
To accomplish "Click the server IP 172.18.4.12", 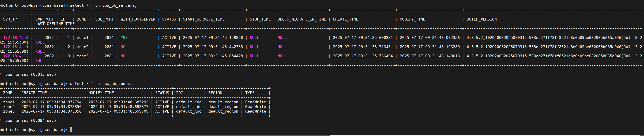I will tap(16, 56).
